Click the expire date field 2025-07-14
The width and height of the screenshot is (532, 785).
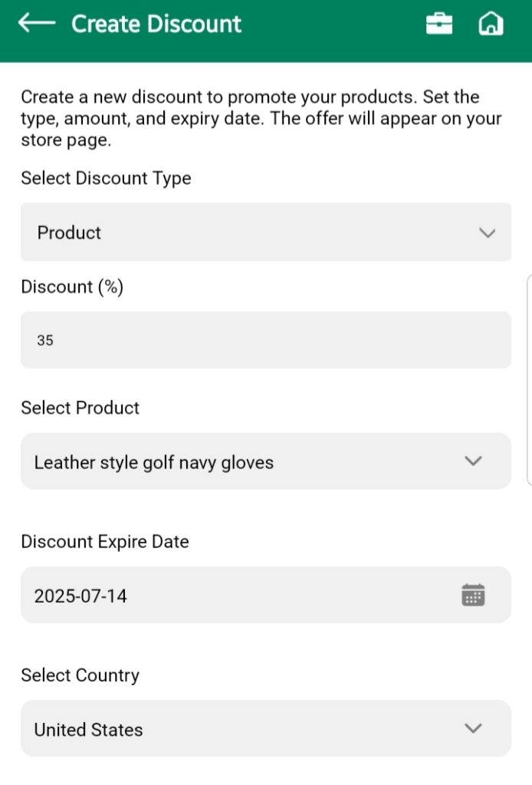(230, 595)
